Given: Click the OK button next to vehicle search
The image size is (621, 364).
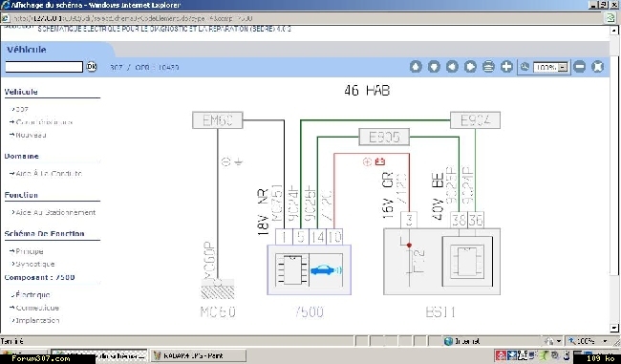Looking at the screenshot, I should coord(91,67).
